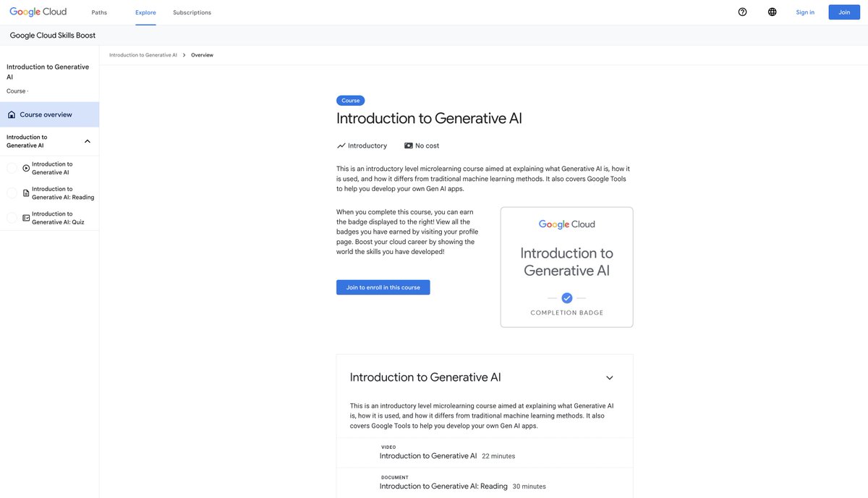
Task: Click the 'No cost' label
Action: (x=427, y=145)
